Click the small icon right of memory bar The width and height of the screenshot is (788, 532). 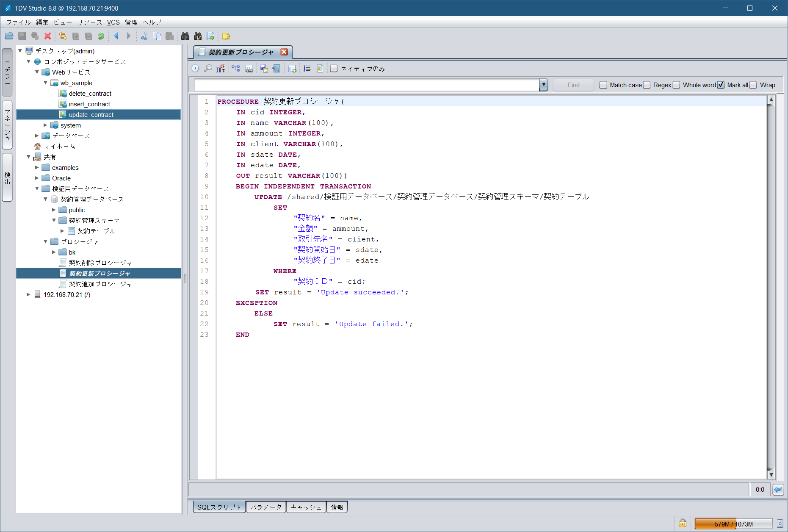(780, 524)
